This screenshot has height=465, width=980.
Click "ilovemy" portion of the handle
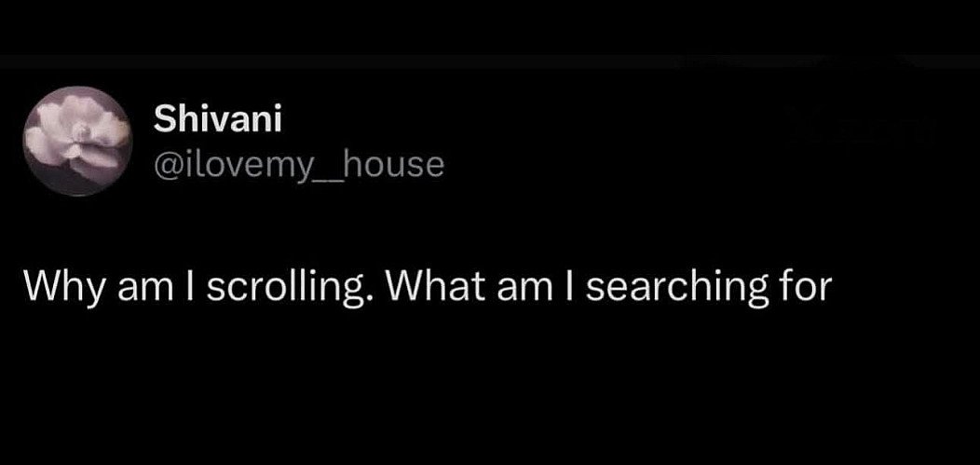pyautogui.click(x=248, y=165)
